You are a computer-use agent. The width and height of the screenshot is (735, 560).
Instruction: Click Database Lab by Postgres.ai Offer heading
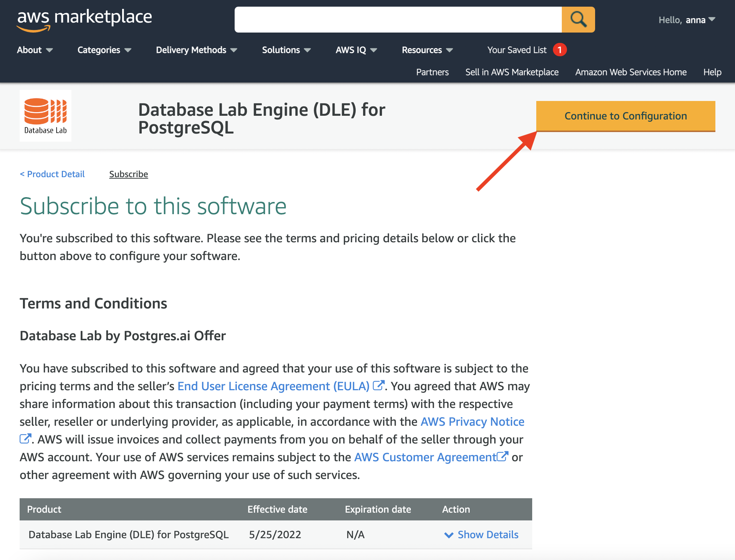[123, 336]
